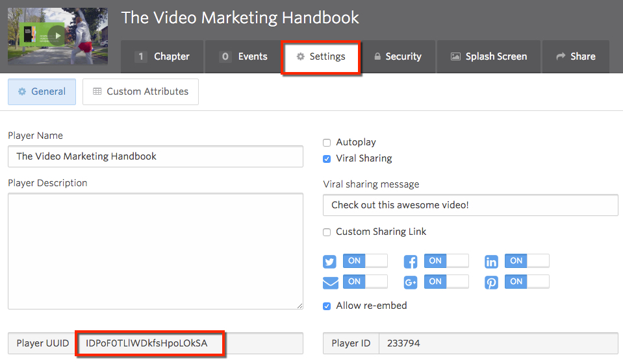Go to the Splash Screen tab
623x364 pixels.
tap(488, 56)
